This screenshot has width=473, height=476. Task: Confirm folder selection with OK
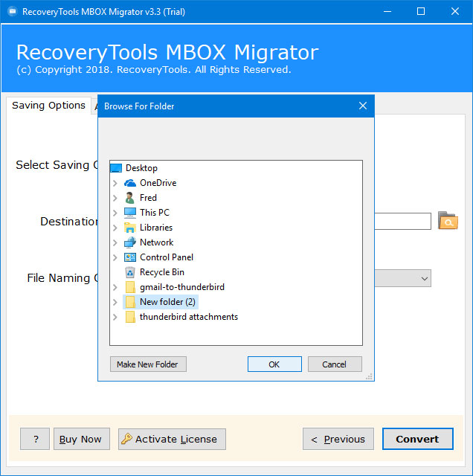pyautogui.click(x=274, y=364)
